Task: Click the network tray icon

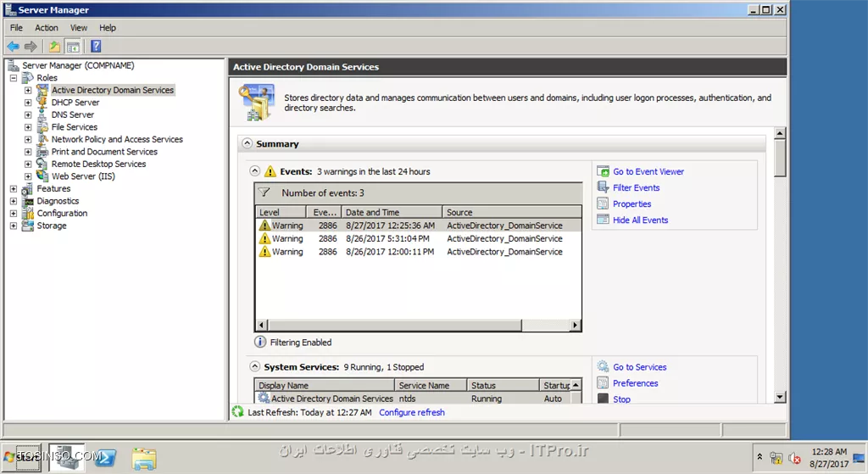Action: coord(776,459)
